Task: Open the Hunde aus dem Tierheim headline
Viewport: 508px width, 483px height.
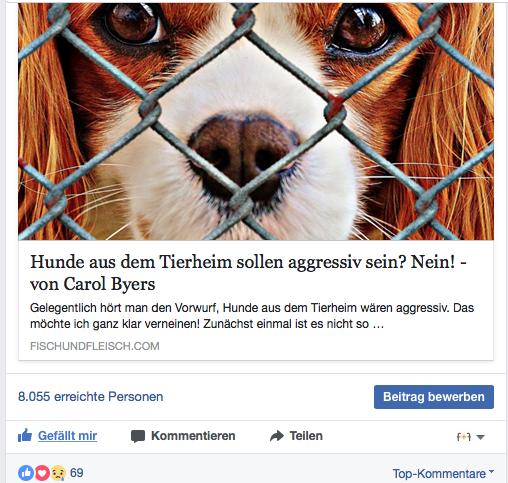Action: point(248,273)
